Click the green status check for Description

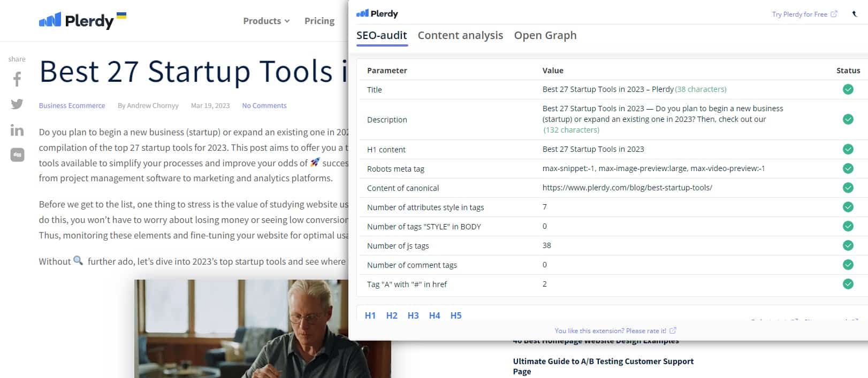coord(848,119)
